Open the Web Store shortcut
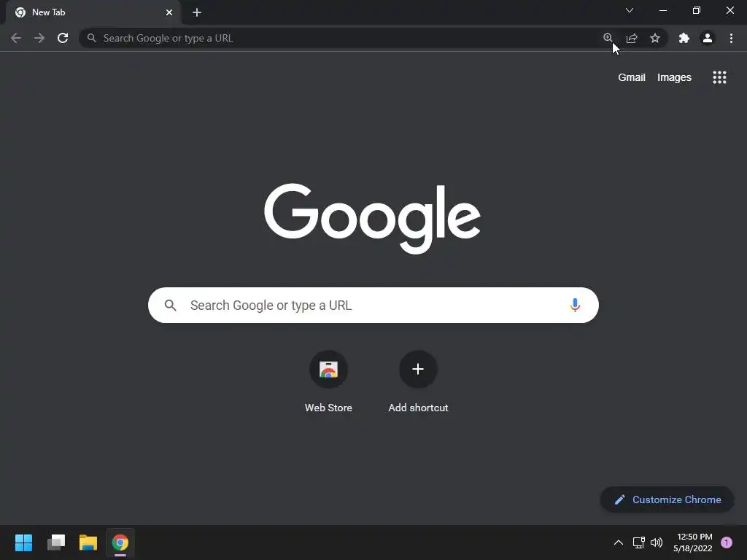The width and height of the screenshot is (747, 560). (x=328, y=381)
